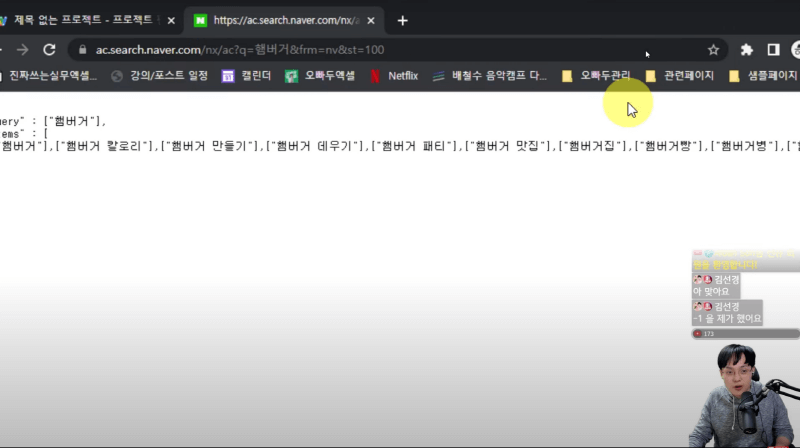This screenshot has height=448, width=800.
Task: Bookmark this page with the star icon
Action: click(713, 49)
